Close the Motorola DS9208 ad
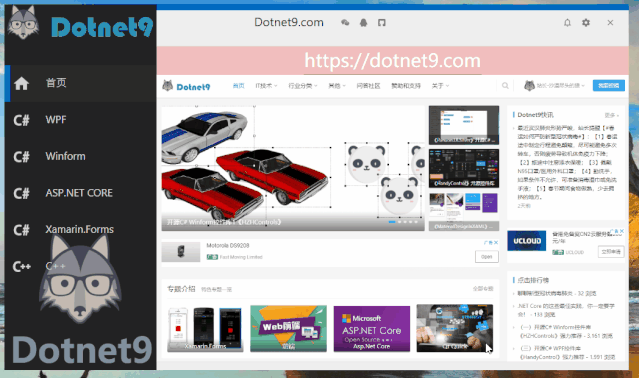Image resolution: width=639 pixels, height=378 pixels. coord(496,242)
